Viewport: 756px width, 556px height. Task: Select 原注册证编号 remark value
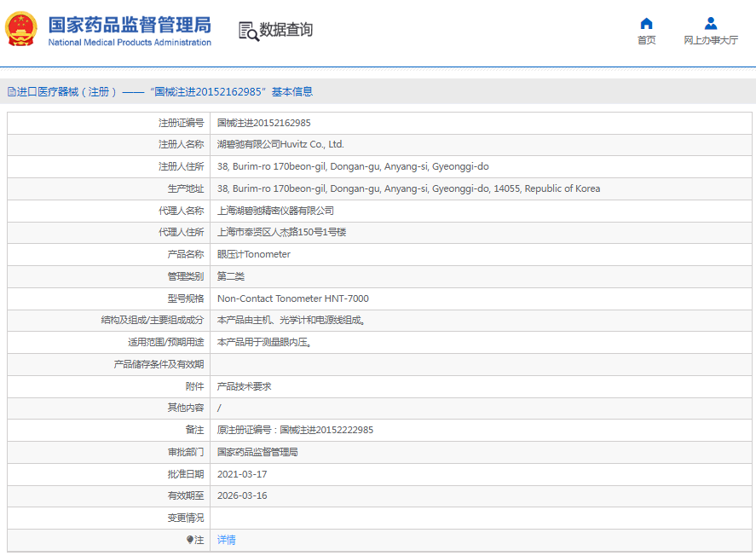(295, 430)
